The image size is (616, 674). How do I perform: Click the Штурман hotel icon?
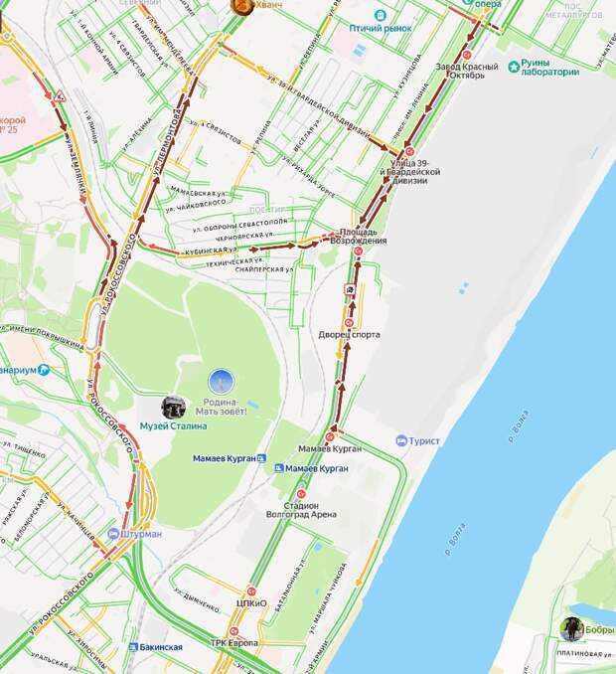[x=113, y=534]
